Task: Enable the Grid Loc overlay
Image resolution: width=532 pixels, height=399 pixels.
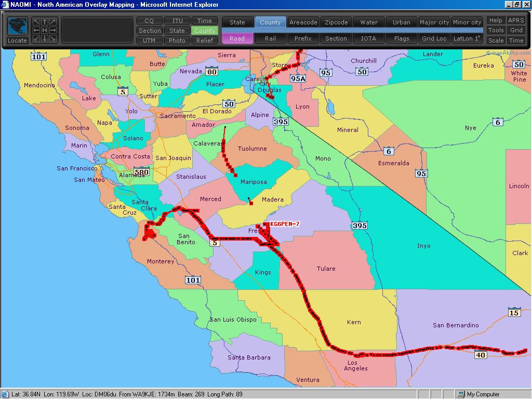Action: (434, 38)
